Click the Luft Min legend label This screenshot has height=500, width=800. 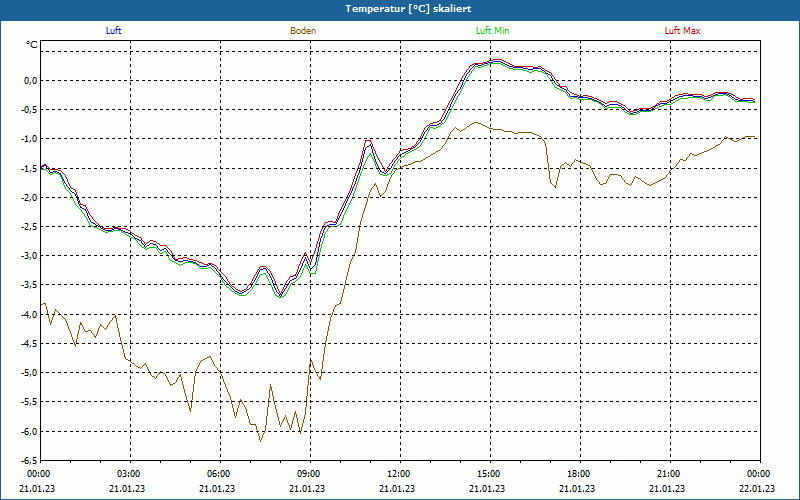[492, 31]
